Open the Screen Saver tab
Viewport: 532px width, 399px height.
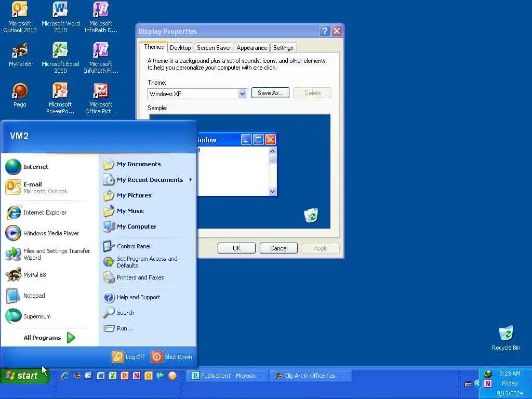pos(214,48)
